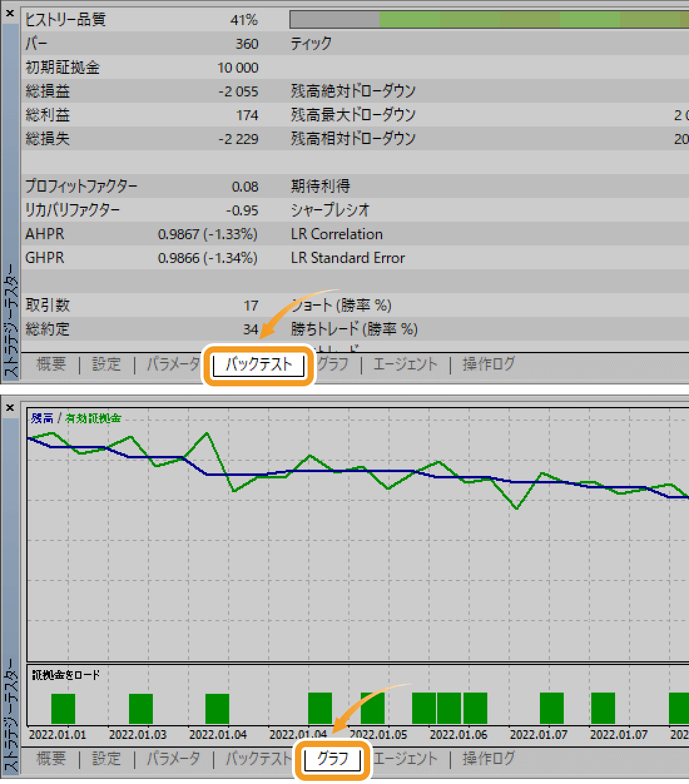This screenshot has width=689, height=784.
Task: Open 設定 tab in backtest results panel
Action: click(106, 364)
